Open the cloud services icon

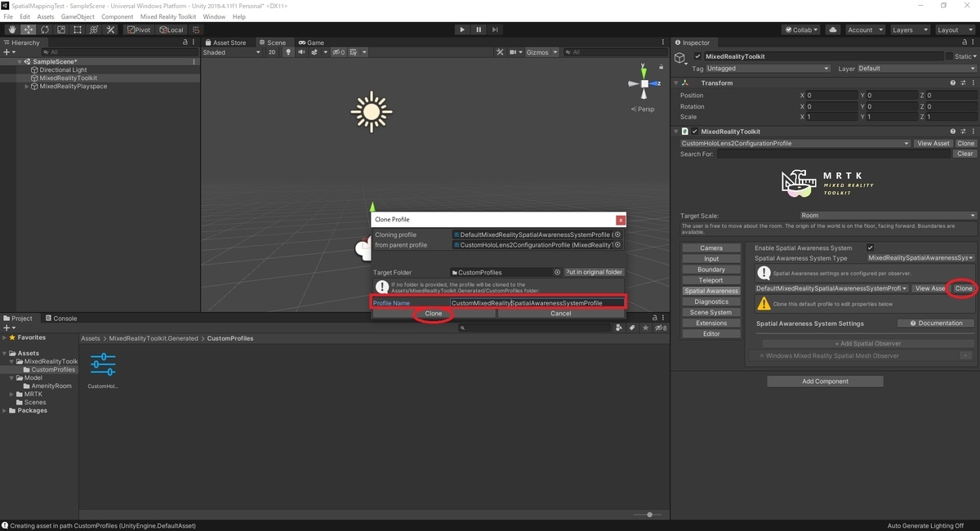click(832, 29)
